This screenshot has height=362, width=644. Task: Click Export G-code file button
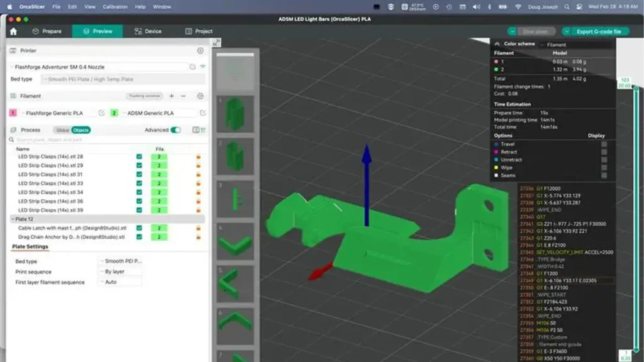click(599, 31)
